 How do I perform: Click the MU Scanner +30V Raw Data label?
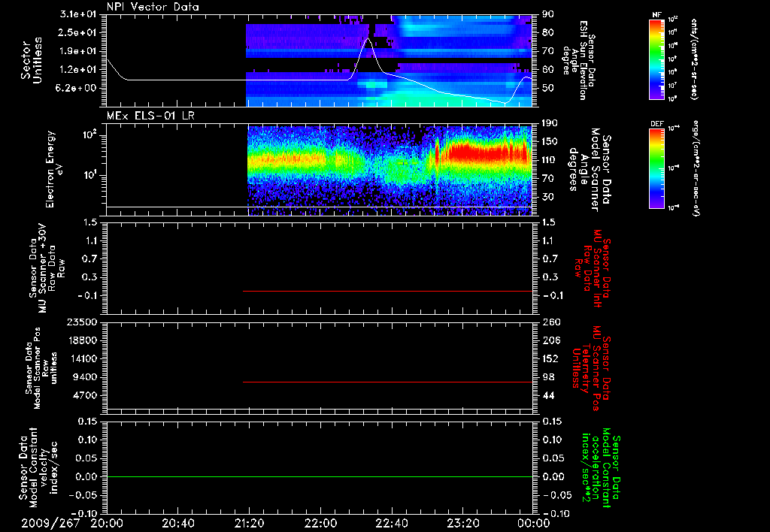coord(47,268)
